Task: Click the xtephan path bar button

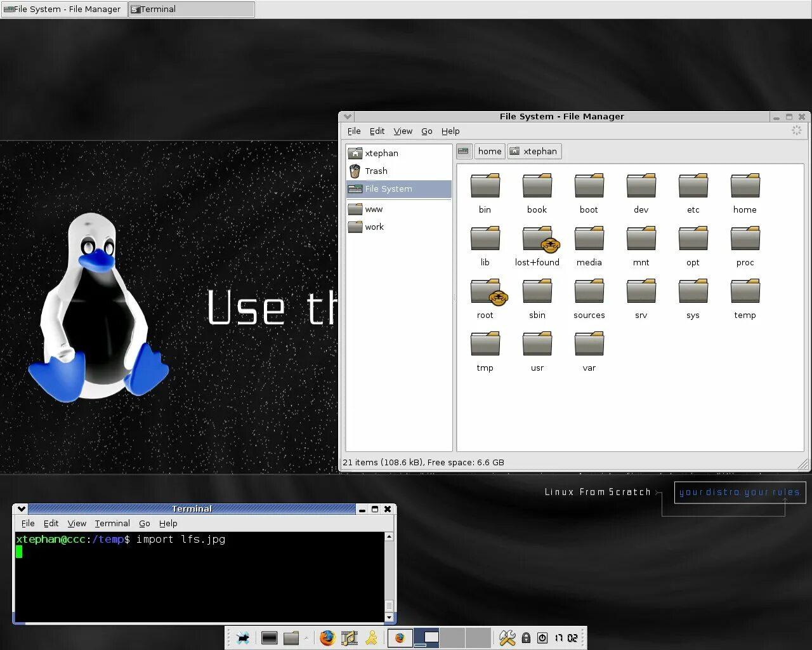Action: click(534, 151)
